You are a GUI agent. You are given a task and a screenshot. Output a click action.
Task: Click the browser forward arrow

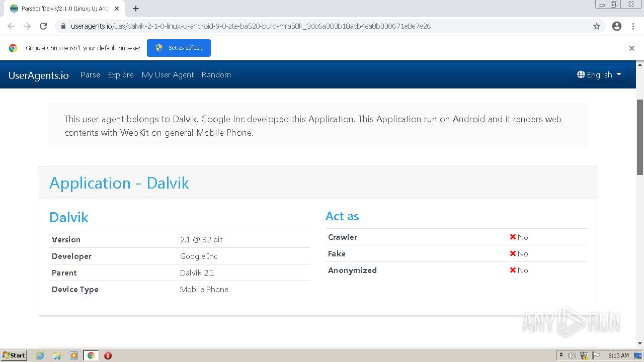point(27,26)
